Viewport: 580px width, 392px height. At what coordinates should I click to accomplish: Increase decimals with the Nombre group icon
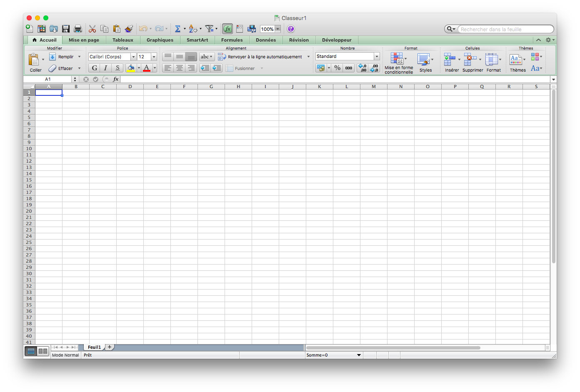click(x=362, y=68)
